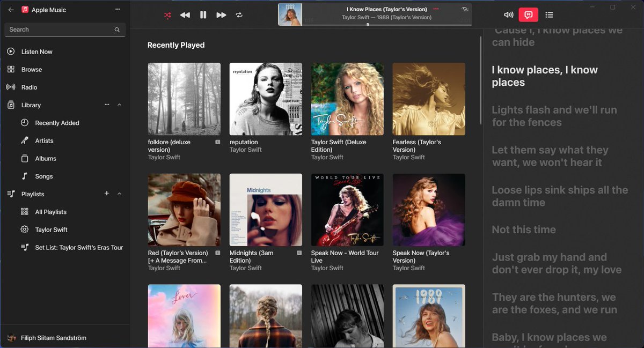
Task: Create a new playlist with plus
Action: [x=106, y=194]
